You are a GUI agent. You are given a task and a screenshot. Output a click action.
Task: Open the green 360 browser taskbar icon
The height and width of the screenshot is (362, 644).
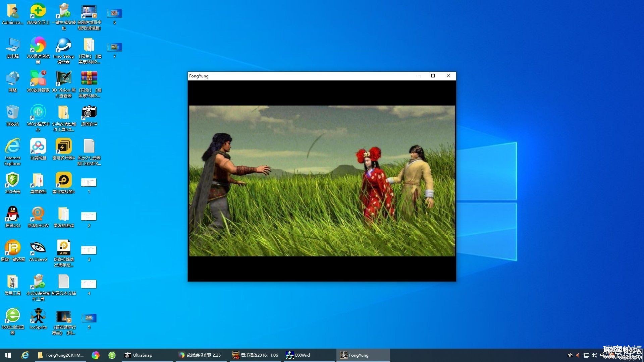(112, 355)
